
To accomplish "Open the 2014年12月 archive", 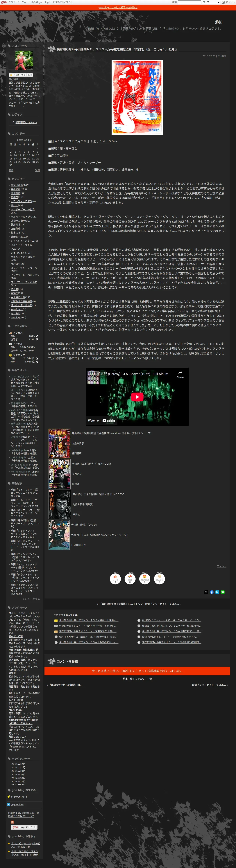I will [18, 764].
